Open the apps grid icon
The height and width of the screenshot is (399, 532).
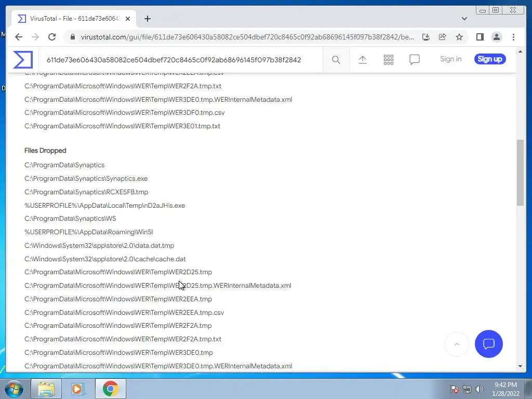click(389, 60)
